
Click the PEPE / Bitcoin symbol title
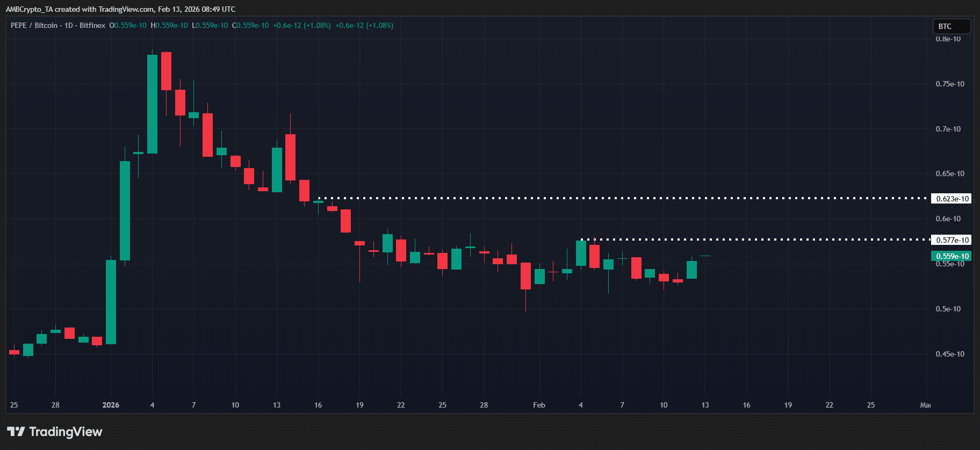pos(34,25)
